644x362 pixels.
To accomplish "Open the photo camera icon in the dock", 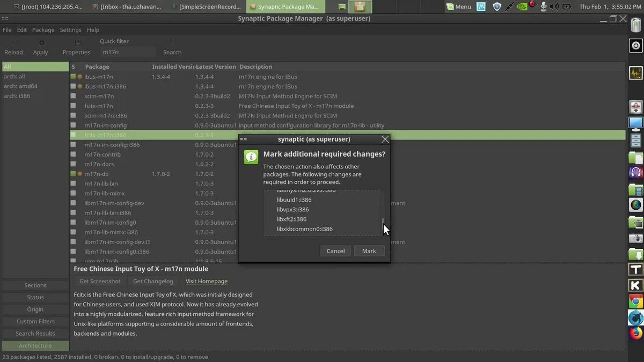I will tap(636, 238).
